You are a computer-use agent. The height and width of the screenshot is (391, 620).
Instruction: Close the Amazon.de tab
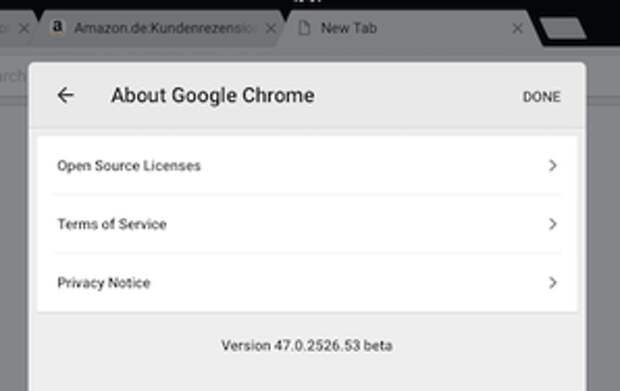point(271,28)
